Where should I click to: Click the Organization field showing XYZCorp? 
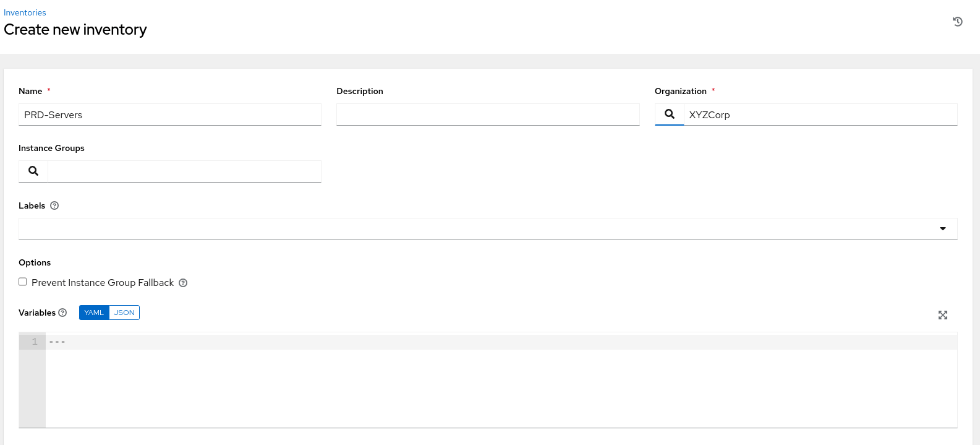tap(819, 114)
